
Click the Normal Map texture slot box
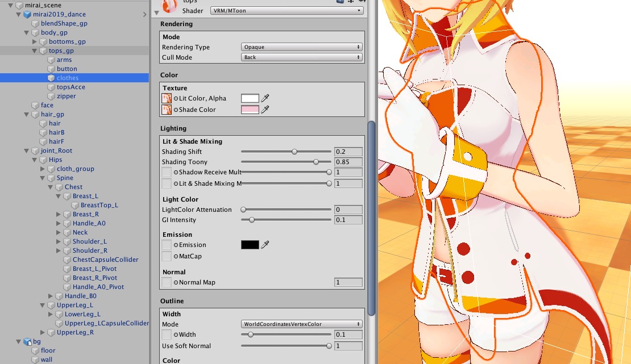coord(166,282)
